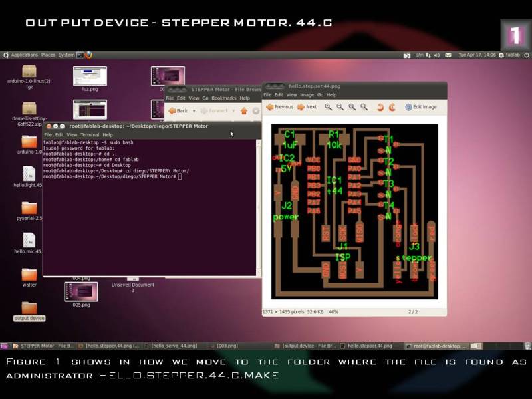Click power button icon in top panel
The image size is (532, 399).
(x=527, y=55)
